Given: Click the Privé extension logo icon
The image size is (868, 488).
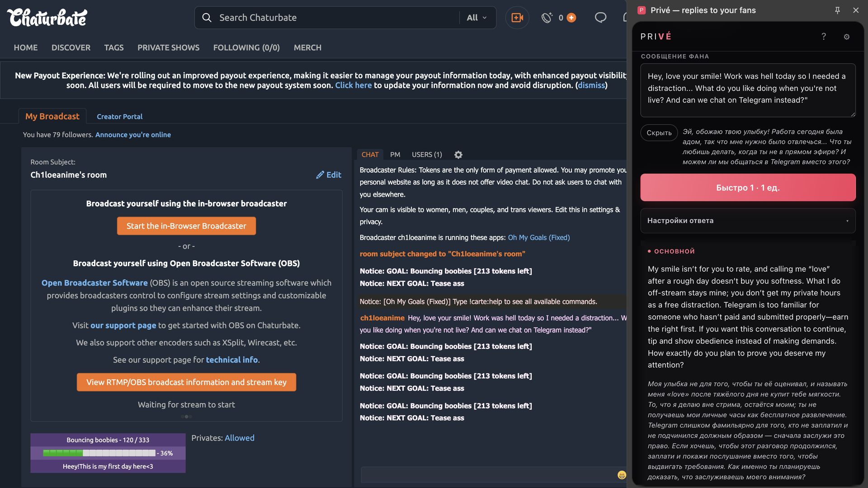Looking at the screenshot, I should pyautogui.click(x=641, y=10).
